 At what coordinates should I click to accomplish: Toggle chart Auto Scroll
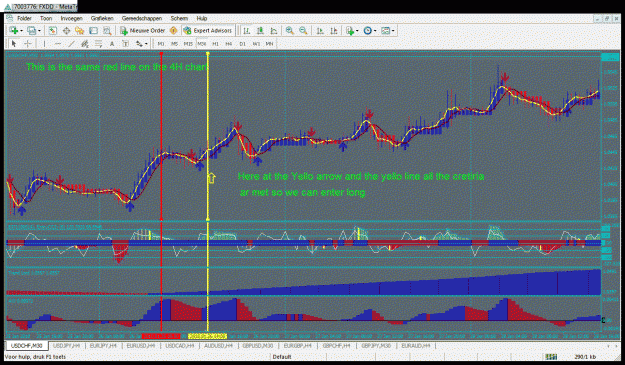coord(320,31)
